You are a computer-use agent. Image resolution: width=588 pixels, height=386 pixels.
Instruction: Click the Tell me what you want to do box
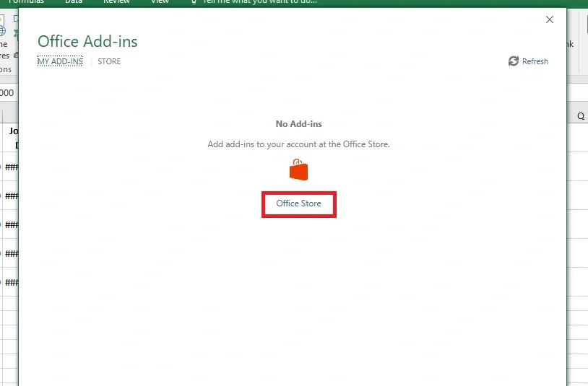click(254, 2)
